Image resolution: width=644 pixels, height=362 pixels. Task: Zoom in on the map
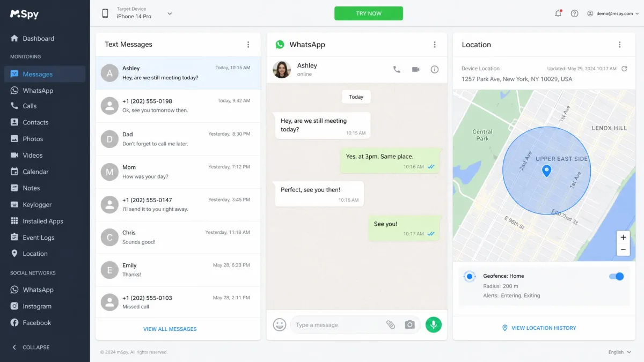(x=623, y=238)
